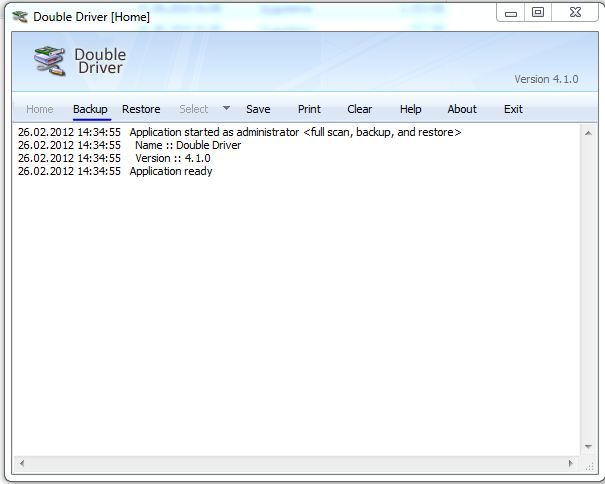
Task: Print the log output
Action: [x=309, y=109]
